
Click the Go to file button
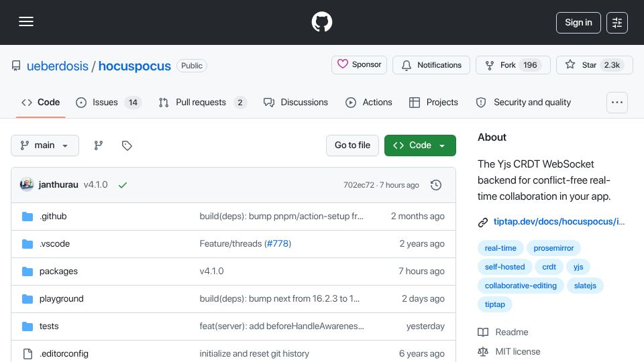point(352,145)
